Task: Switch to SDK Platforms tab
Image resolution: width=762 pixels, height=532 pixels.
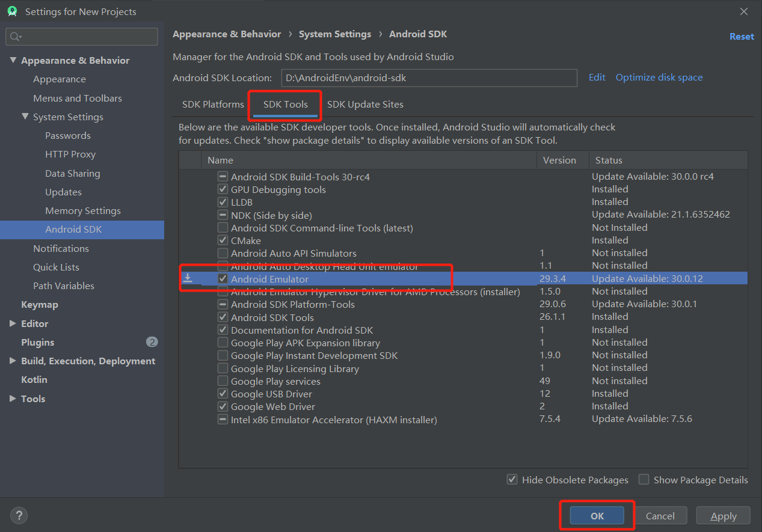Action: pos(213,104)
